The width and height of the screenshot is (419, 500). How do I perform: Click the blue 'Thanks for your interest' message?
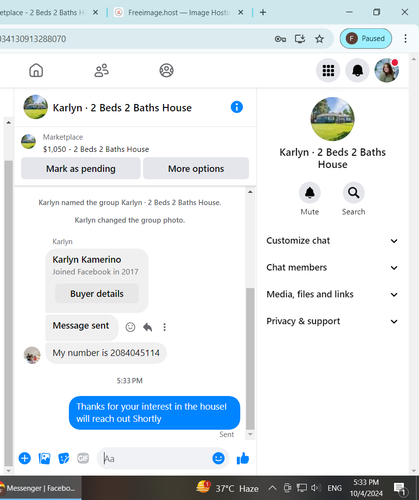pyautogui.click(x=154, y=413)
